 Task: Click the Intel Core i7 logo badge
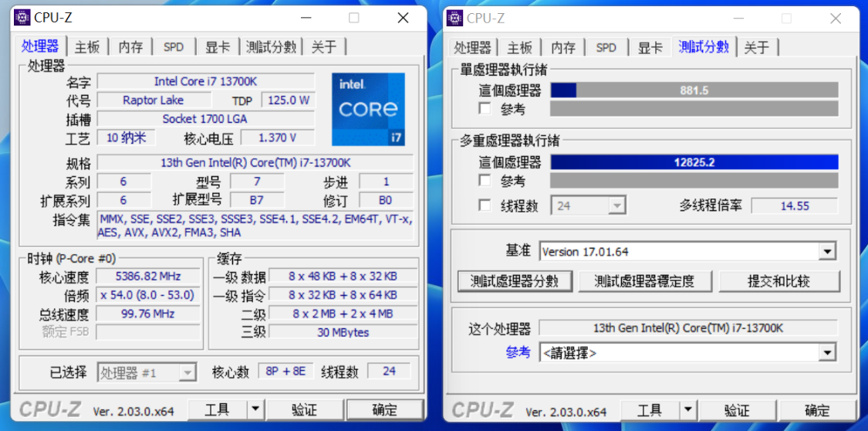point(368,109)
